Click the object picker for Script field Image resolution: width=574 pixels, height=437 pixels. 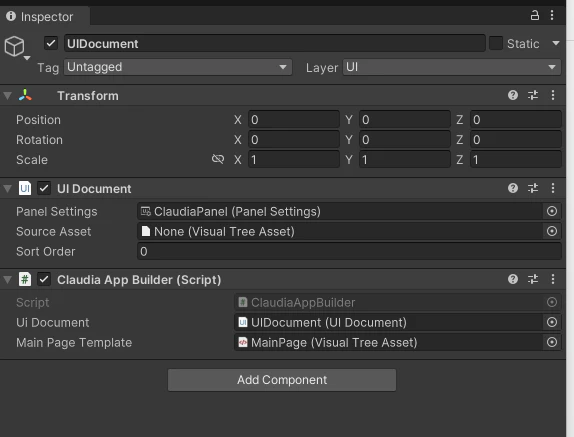point(552,302)
